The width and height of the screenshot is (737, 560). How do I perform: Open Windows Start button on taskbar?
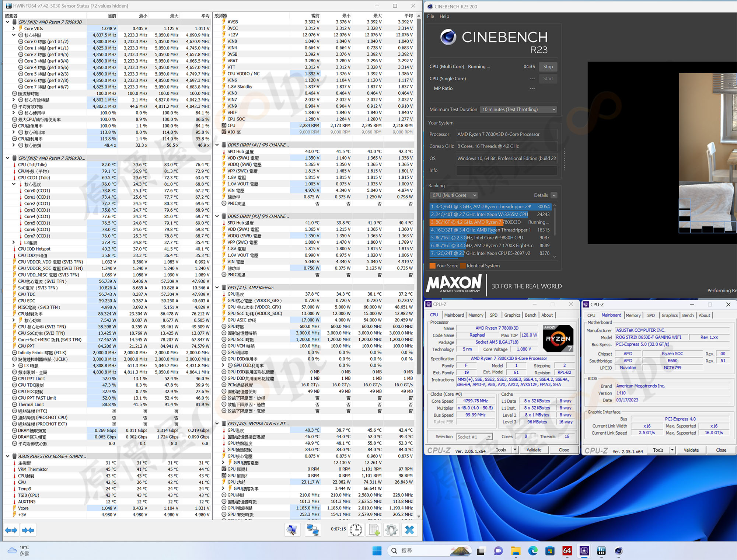coord(377,551)
